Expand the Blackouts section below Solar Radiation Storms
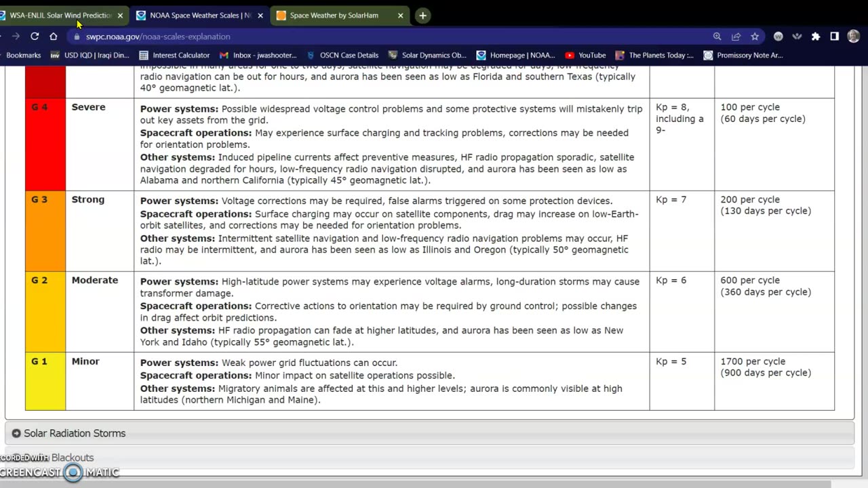Image resolution: width=868 pixels, height=488 pixels. (x=429, y=457)
